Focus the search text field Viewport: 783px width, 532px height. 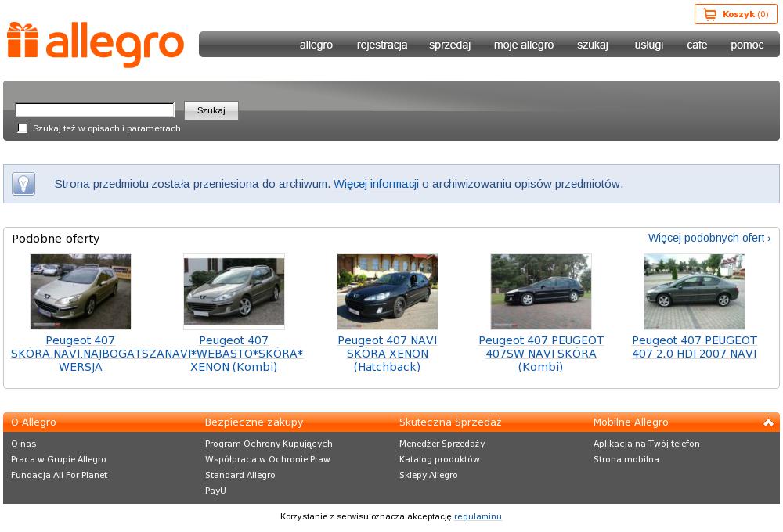[95, 110]
